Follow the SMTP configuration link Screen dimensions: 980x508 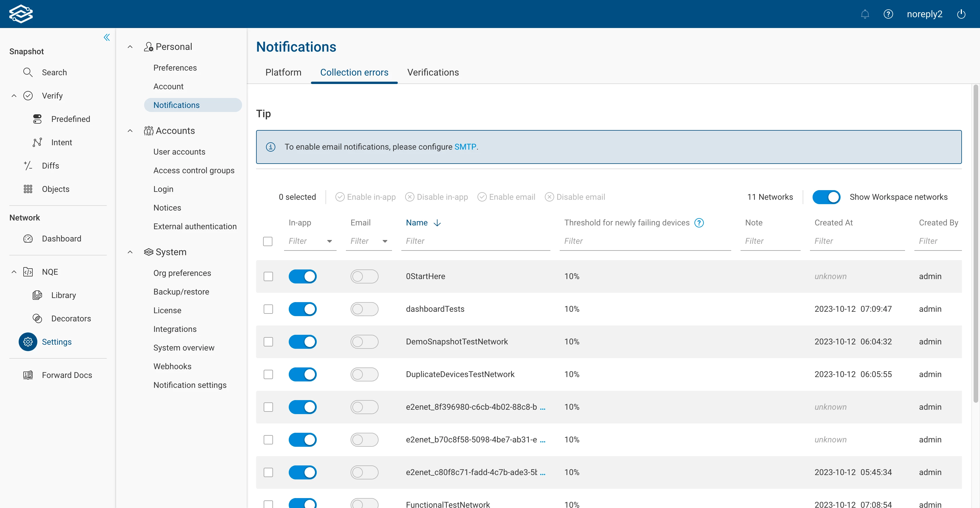click(465, 147)
